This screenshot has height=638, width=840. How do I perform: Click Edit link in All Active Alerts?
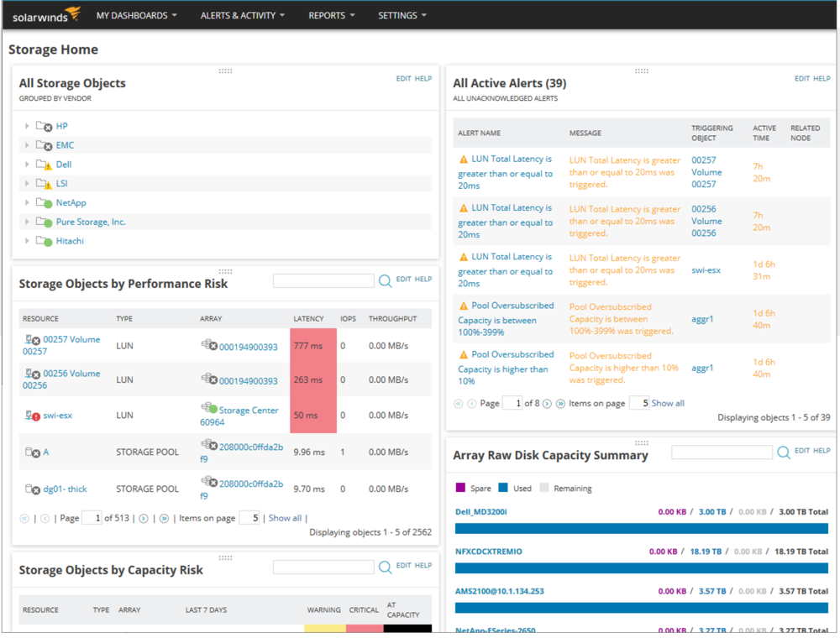[x=802, y=79]
